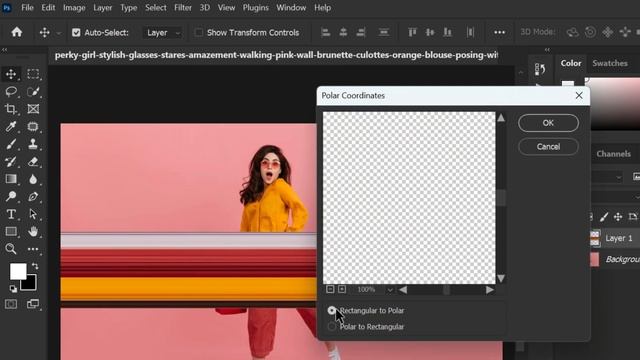640x360 pixels.
Task: Select the Dodge tool
Action: pyautogui.click(x=11, y=197)
